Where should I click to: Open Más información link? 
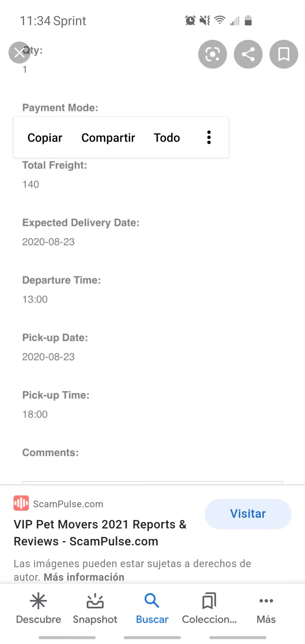click(84, 577)
